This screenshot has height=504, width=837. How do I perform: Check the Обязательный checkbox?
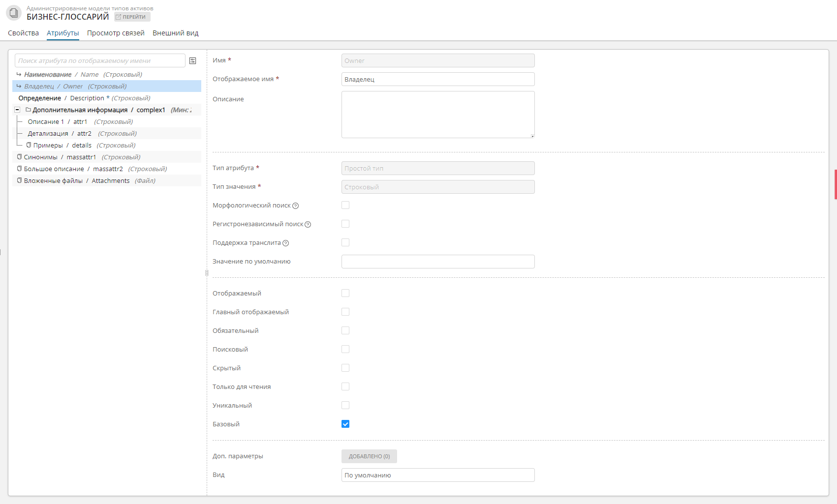pos(345,330)
